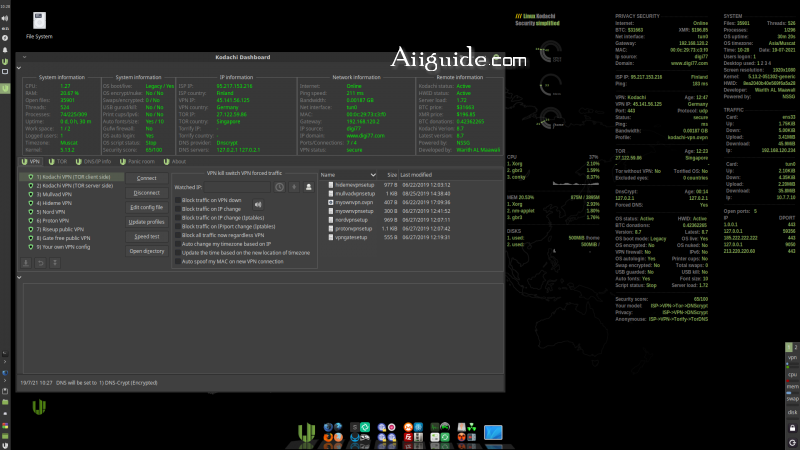Select Your own VPN config entry

click(71, 247)
